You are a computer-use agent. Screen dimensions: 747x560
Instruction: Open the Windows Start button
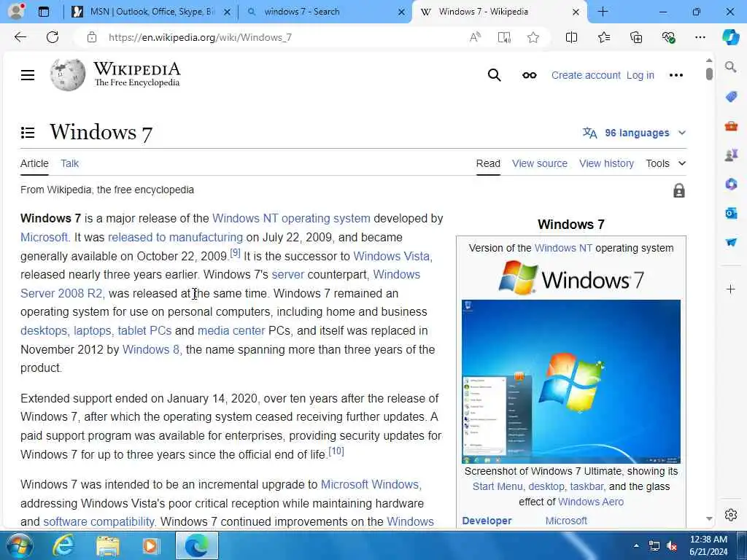(x=19, y=545)
